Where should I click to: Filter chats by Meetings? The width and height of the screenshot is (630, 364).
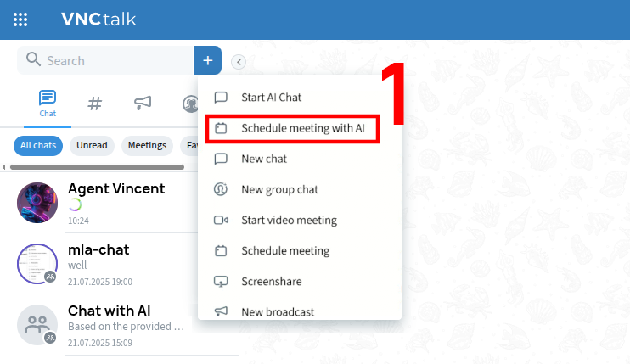point(147,145)
